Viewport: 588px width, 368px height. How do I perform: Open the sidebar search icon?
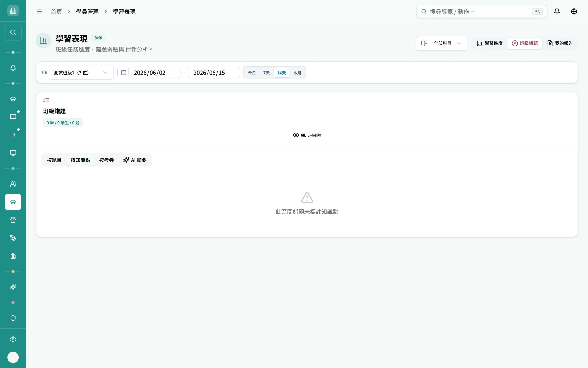(x=13, y=32)
